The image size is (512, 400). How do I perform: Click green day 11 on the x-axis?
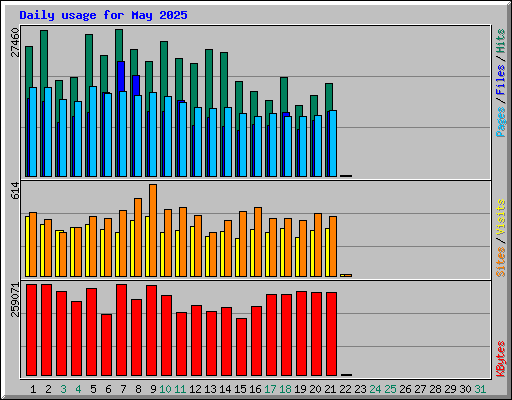click(x=180, y=389)
